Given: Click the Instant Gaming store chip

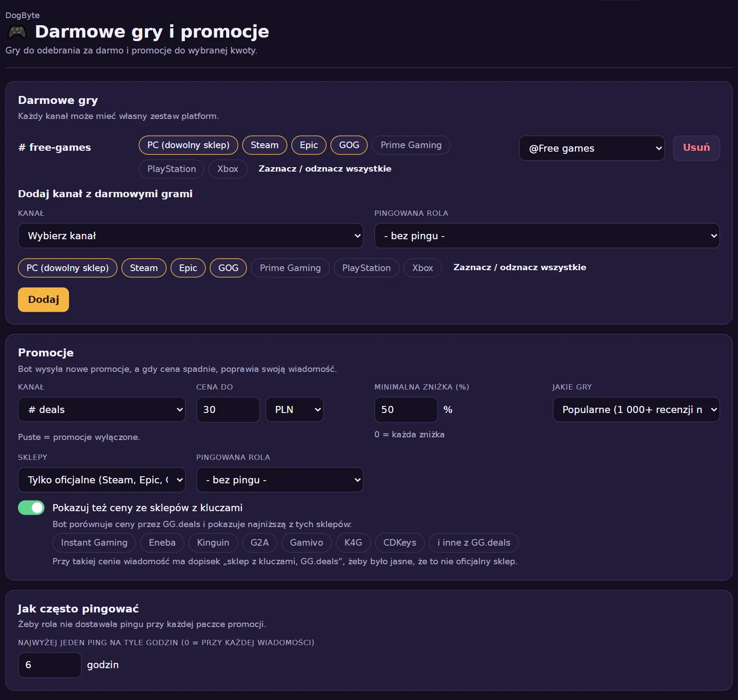Looking at the screenshot, I should 94,543.
